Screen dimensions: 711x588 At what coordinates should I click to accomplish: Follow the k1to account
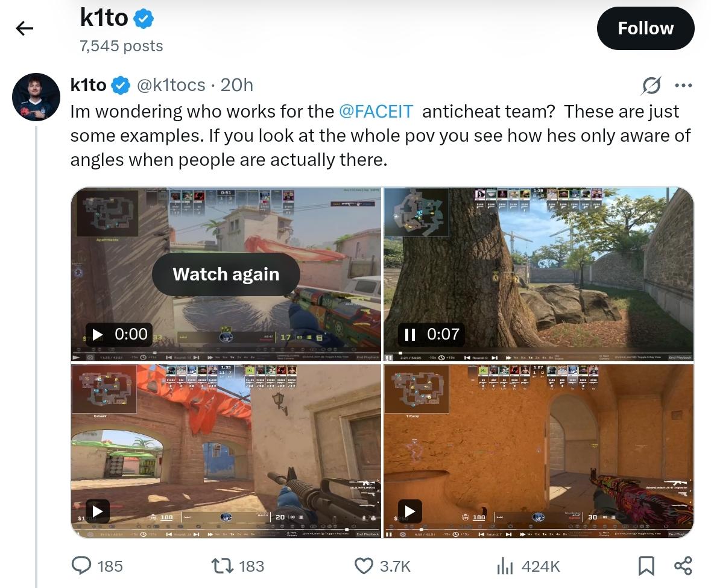(x=645, y=28)
